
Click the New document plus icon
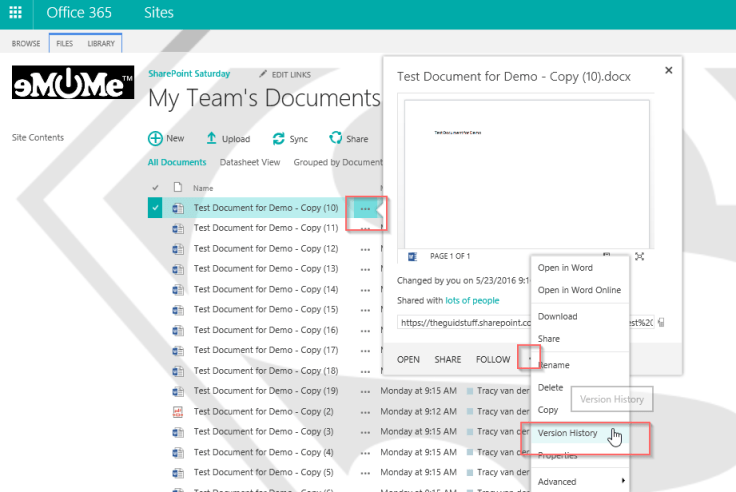point(155,139)
